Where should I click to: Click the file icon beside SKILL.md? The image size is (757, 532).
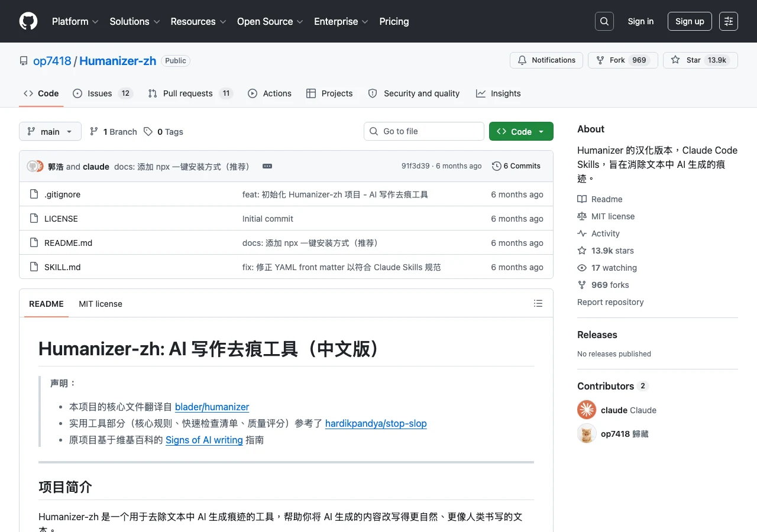point(34,267)
